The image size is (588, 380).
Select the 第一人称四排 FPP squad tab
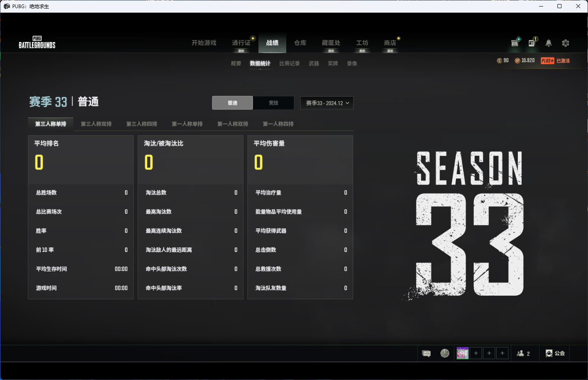(x=279, y=124)
